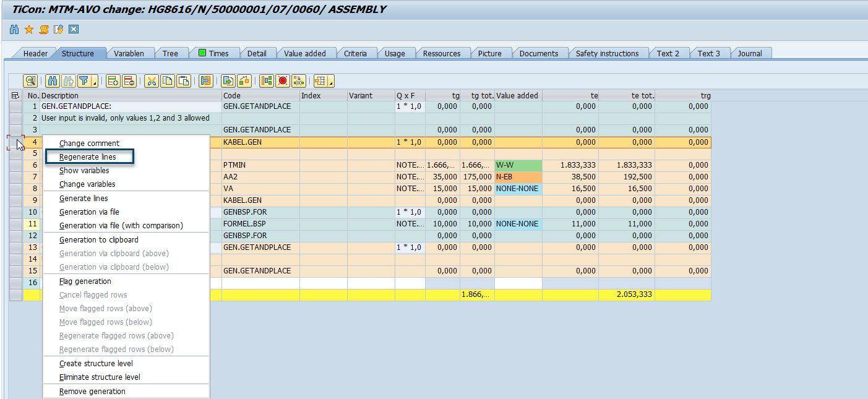
Task: Select row 7 using its row selector
Action: [x=15, y=177]
